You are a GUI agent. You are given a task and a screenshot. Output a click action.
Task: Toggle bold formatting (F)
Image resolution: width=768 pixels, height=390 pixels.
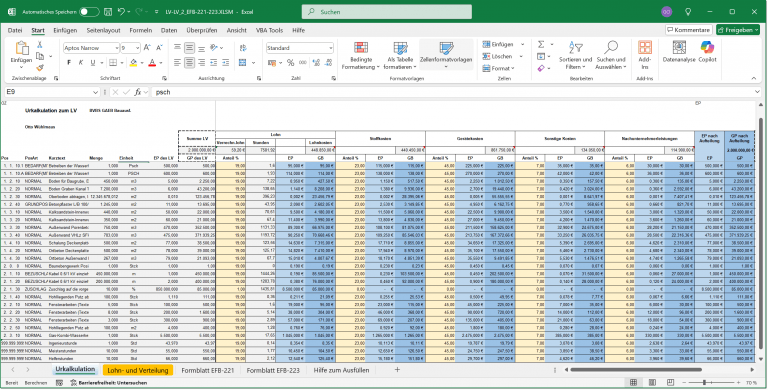point(69,63)
